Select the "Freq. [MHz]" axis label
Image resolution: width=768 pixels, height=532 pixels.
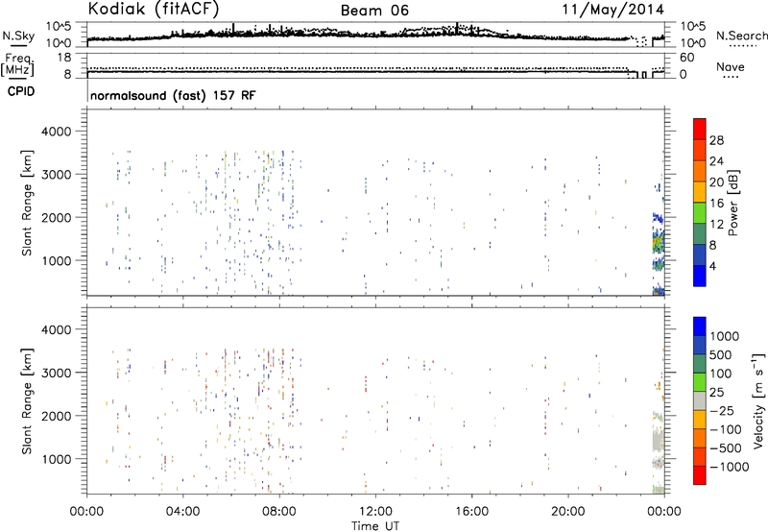click(18, 64)
